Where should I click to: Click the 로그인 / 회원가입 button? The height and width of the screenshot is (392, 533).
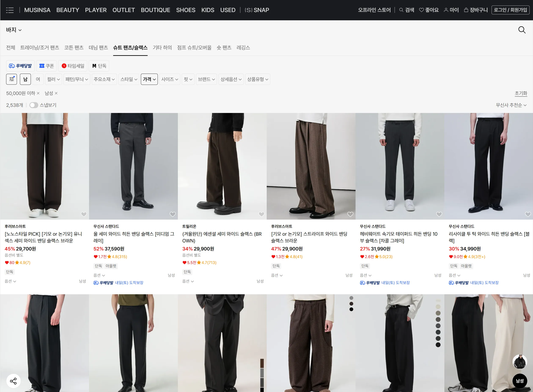[510, 10]
